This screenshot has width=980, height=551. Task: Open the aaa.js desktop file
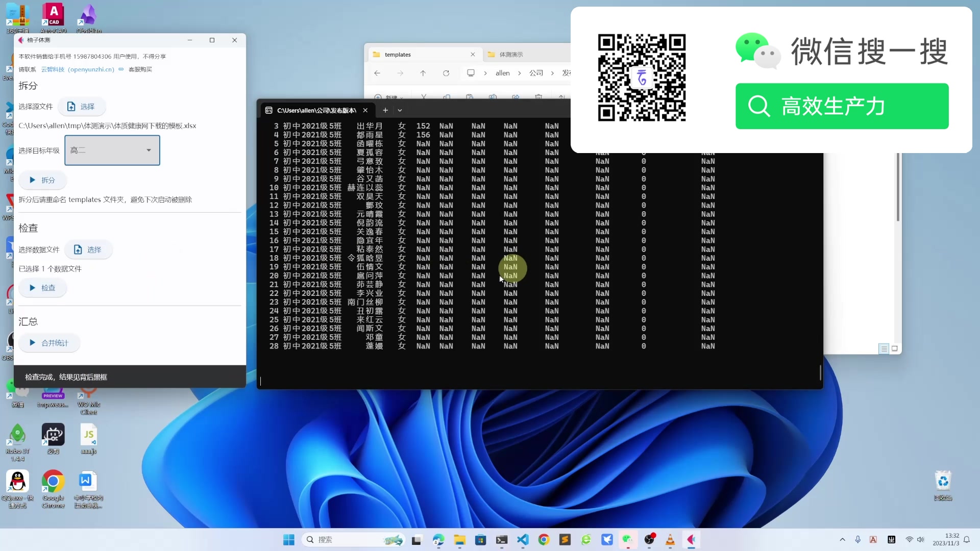pyautogui.click(x=88, y=439)
